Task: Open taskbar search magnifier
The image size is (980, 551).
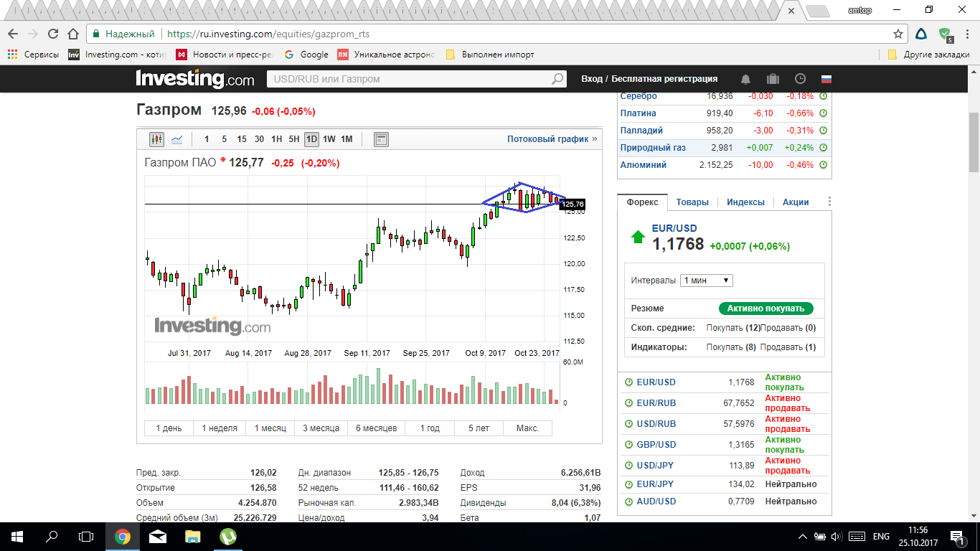Action: pyautogui.click(x=52, y=536)
